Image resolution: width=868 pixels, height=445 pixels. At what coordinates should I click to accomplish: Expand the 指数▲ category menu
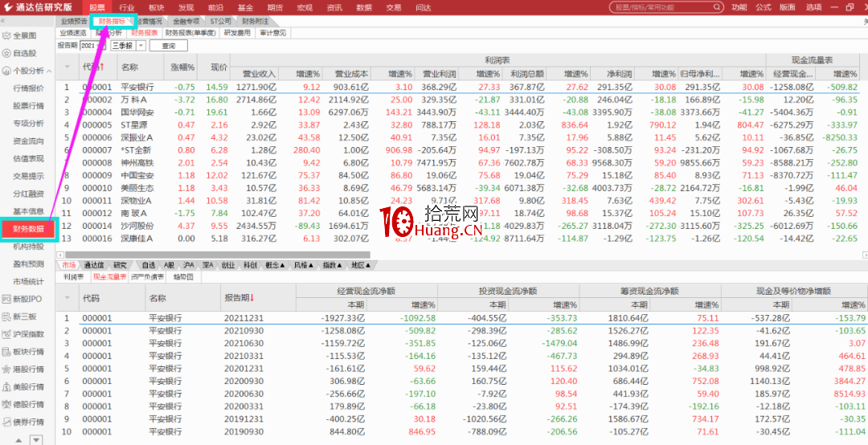tap(333, 265)
